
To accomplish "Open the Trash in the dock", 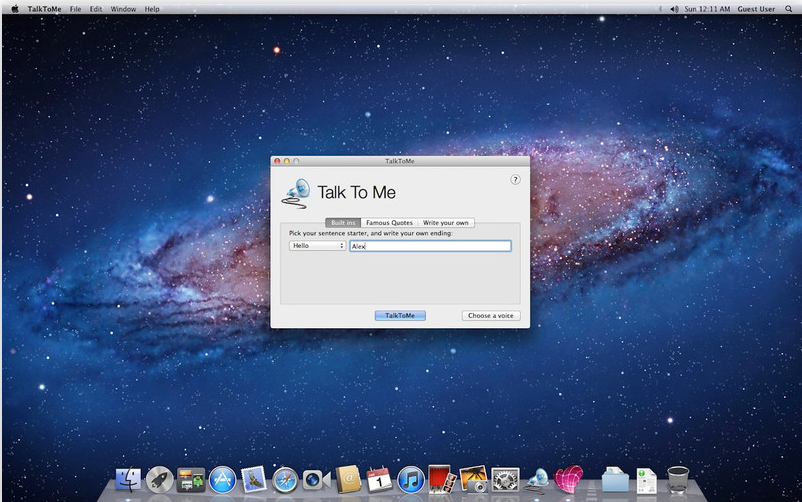I will [x=678, y=480].
